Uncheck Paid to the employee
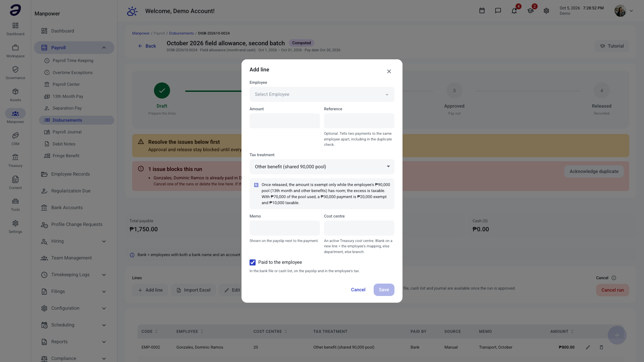The width and height of the screenshot is (644, 362). pyautogui.click(x=253, y=262)
